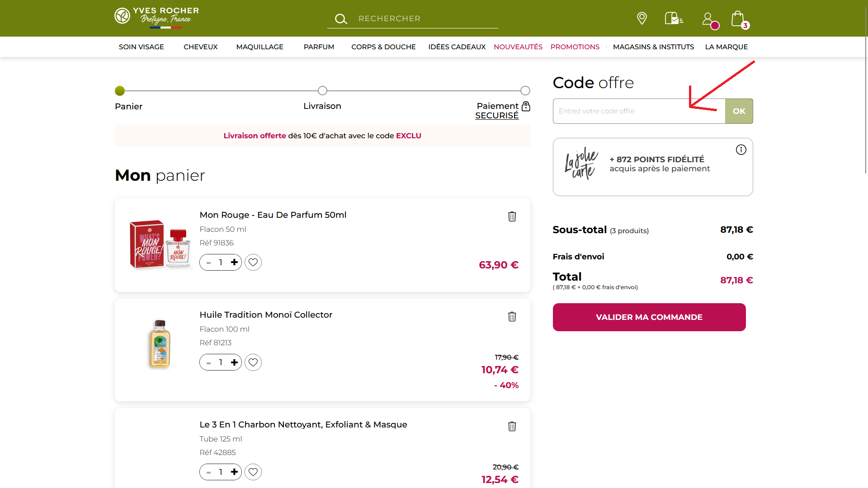Select the Paiement step marker
Viewport: 868px width, 488px height.
(x=525, y=91)
